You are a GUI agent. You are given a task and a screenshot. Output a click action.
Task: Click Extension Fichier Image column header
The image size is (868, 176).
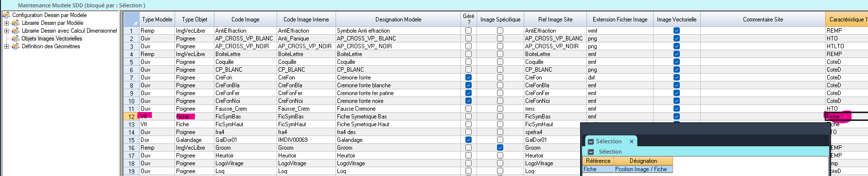click(620, 20)
